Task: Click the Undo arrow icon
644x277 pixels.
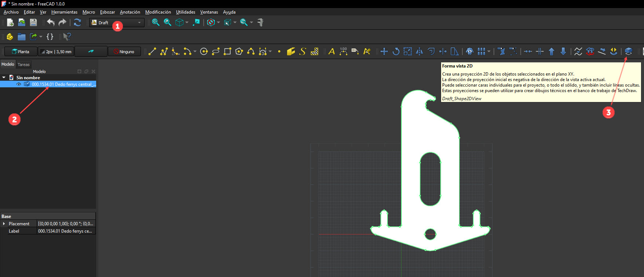Action: (51, 22)
